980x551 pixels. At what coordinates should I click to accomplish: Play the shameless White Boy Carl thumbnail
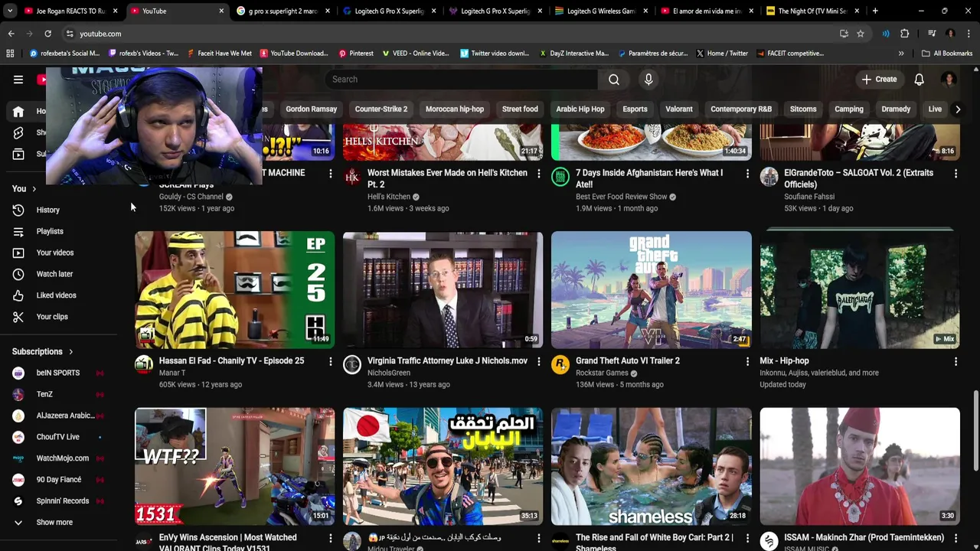[x=652, y=467]
